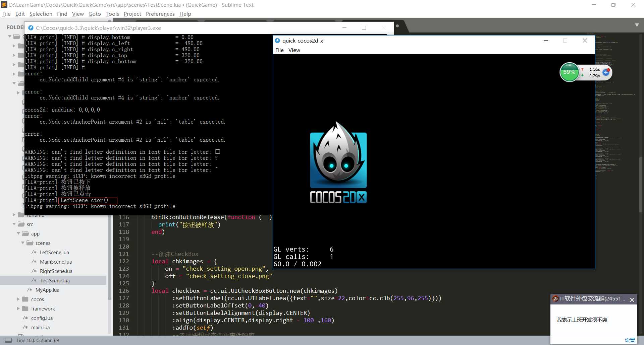Open RightScene.lua in the sidebar
Viewport: 644px width, 345px height.
click(x=56, y=271)
